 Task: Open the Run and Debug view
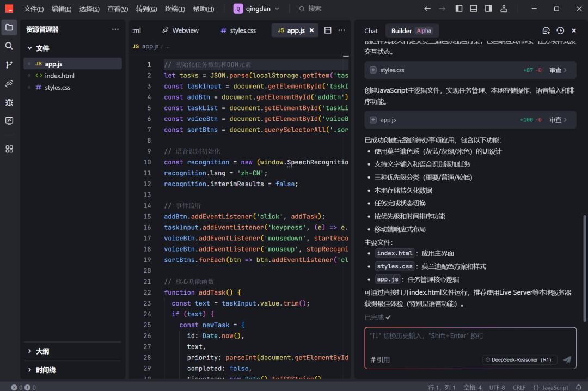click(9, 102)
